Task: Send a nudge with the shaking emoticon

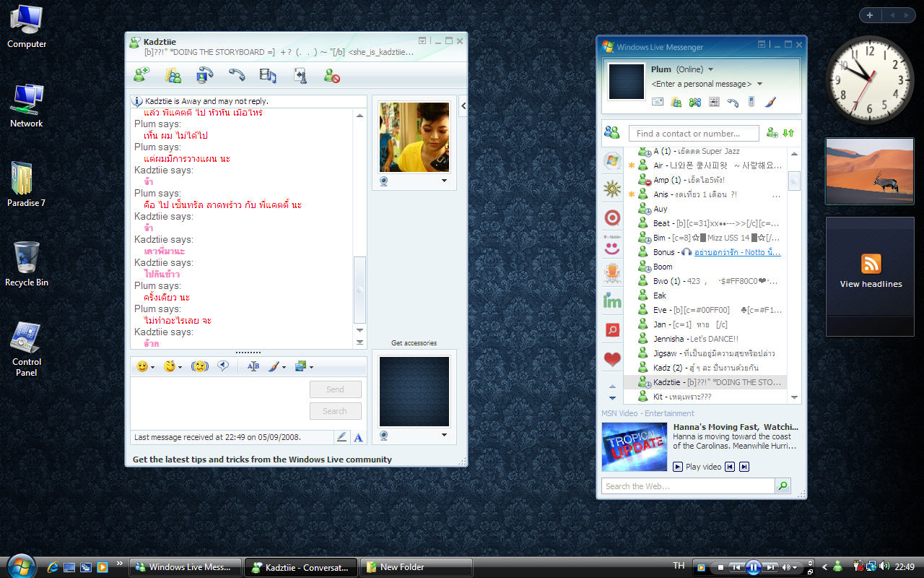Action: 200,366
